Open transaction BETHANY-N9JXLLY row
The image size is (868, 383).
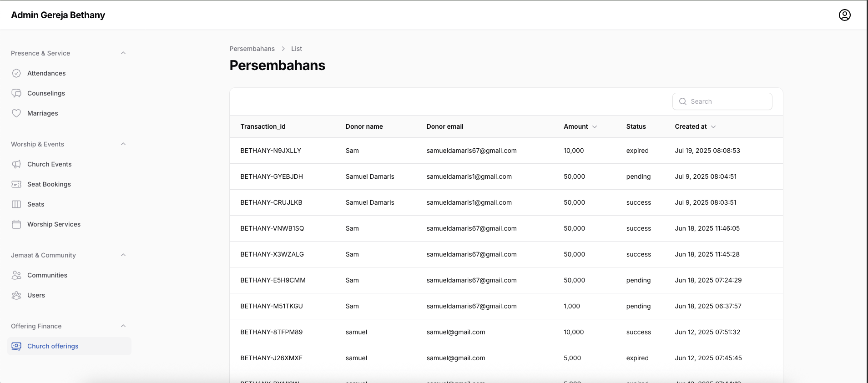pos(271,151)
